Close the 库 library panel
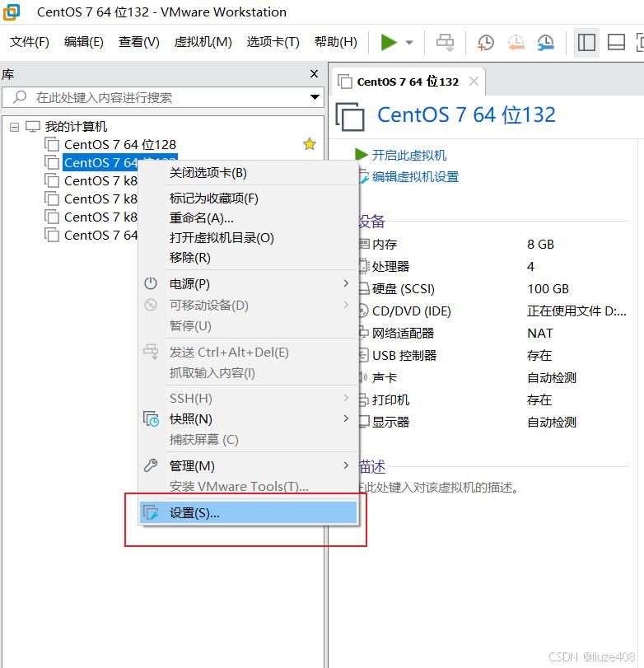Viewport: 644px width, 668px height. point(315,73)
